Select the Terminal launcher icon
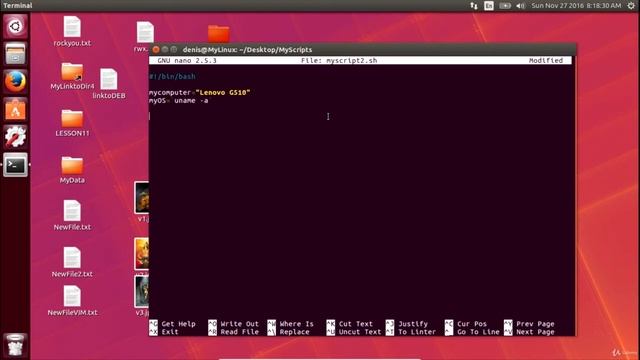 pos(15,165)
